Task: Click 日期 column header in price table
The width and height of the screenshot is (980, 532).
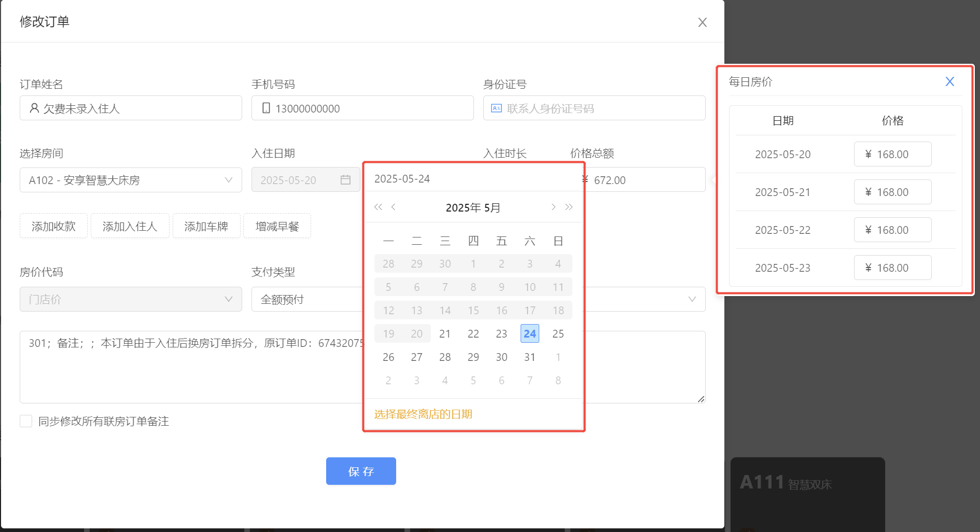Action: (x=782, y=120)
